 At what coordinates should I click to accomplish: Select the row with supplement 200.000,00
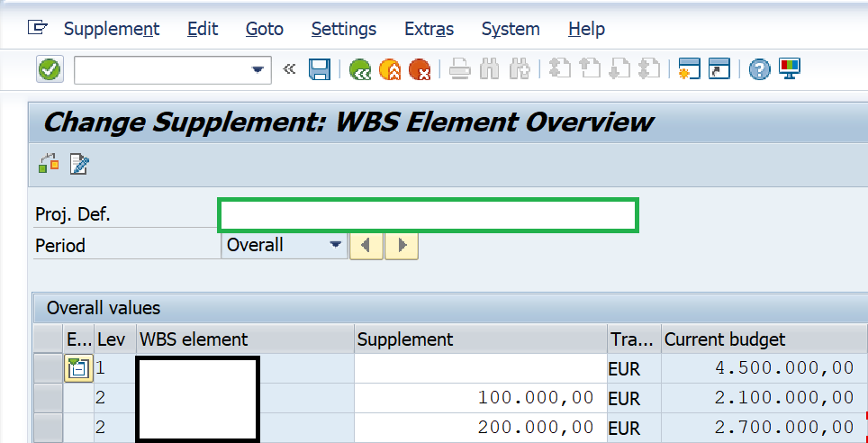[x=48, y=428]
